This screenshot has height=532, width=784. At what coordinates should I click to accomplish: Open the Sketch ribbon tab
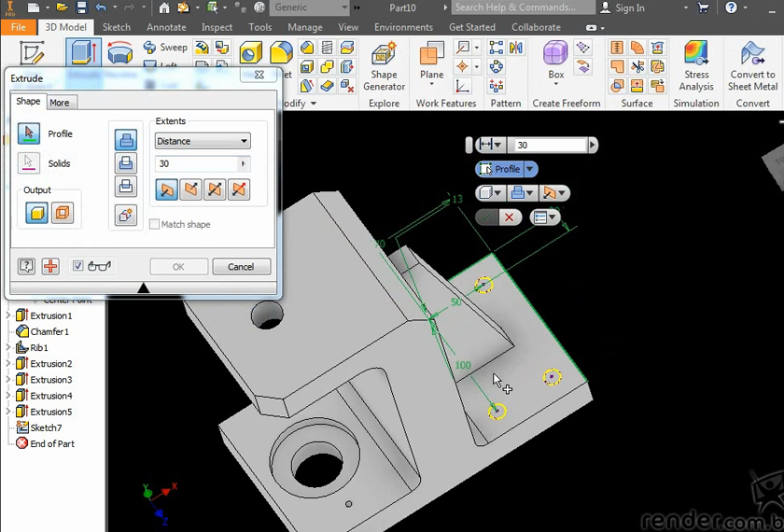[x=116, y=27]
